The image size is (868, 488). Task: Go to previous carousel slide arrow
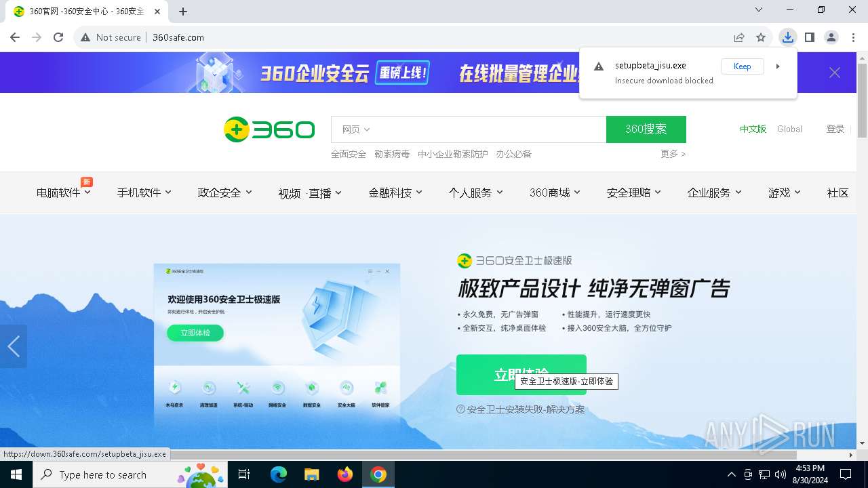point(14,346)
